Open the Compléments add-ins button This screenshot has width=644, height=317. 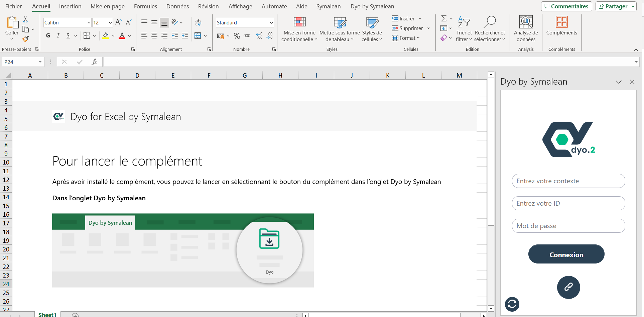[x=562, y=26]
